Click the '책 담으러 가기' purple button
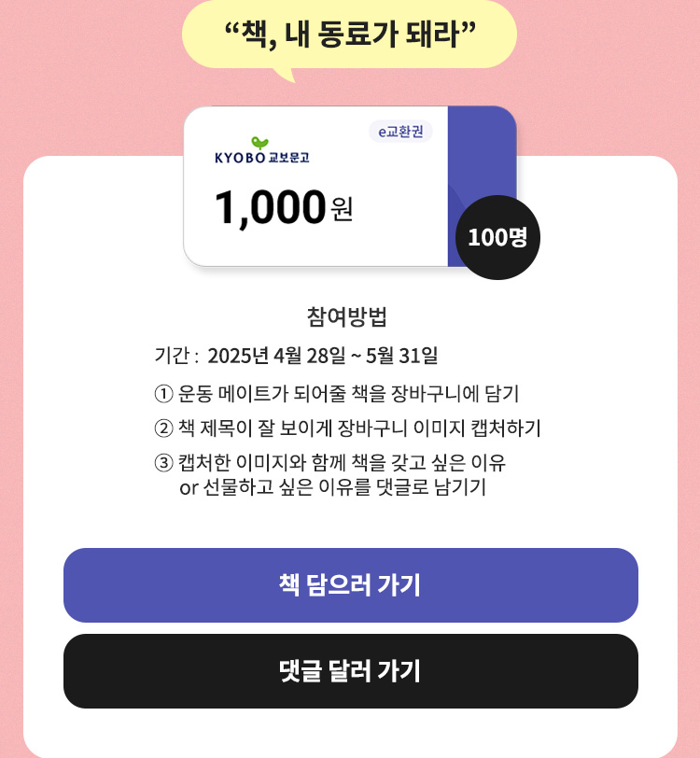Screen dimensions: 700x758 point(350,585)
